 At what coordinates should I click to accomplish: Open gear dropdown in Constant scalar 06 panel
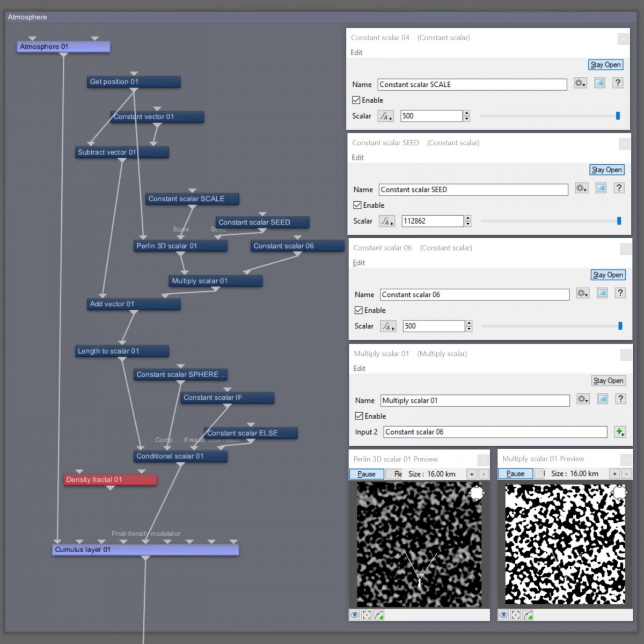[582, 294]
